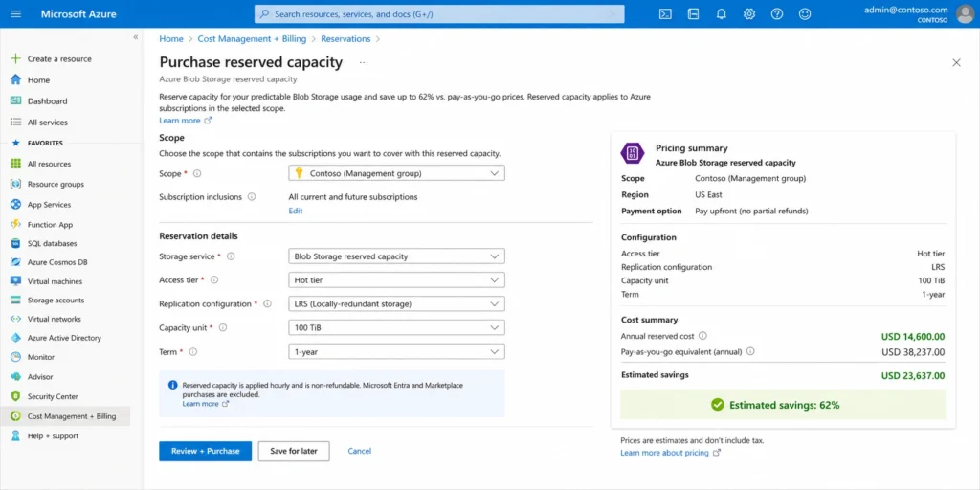Screen dimensions: 980x490
Task: Click the SQL databases icon
Action: click(16, 243)
